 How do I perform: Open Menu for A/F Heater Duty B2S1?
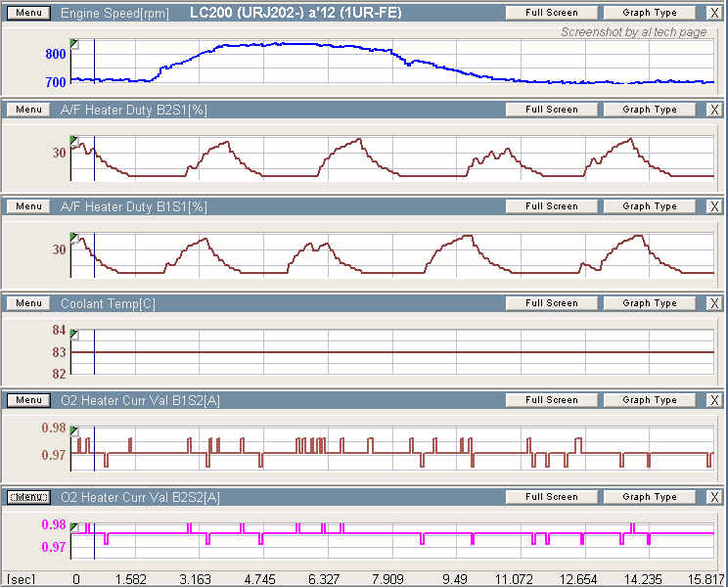click(x=29, y=110)
